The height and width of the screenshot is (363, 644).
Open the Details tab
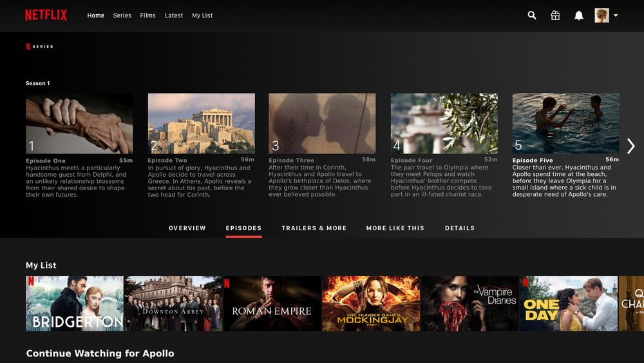coord(460,228)
